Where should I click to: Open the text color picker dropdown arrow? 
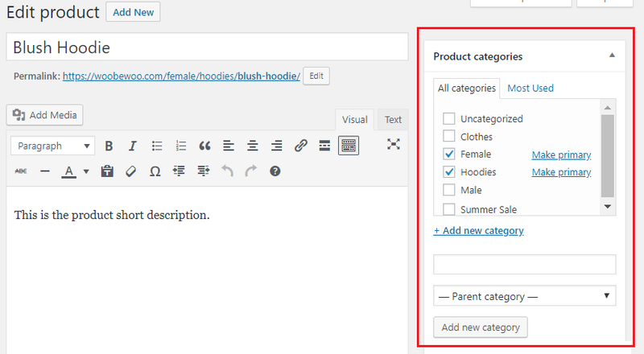[86, 171]
